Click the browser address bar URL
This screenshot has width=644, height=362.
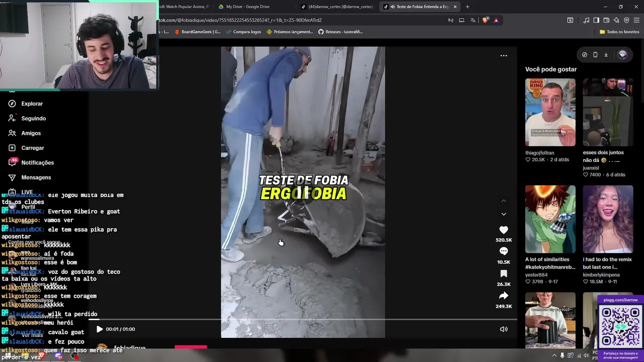click(240, 20)
